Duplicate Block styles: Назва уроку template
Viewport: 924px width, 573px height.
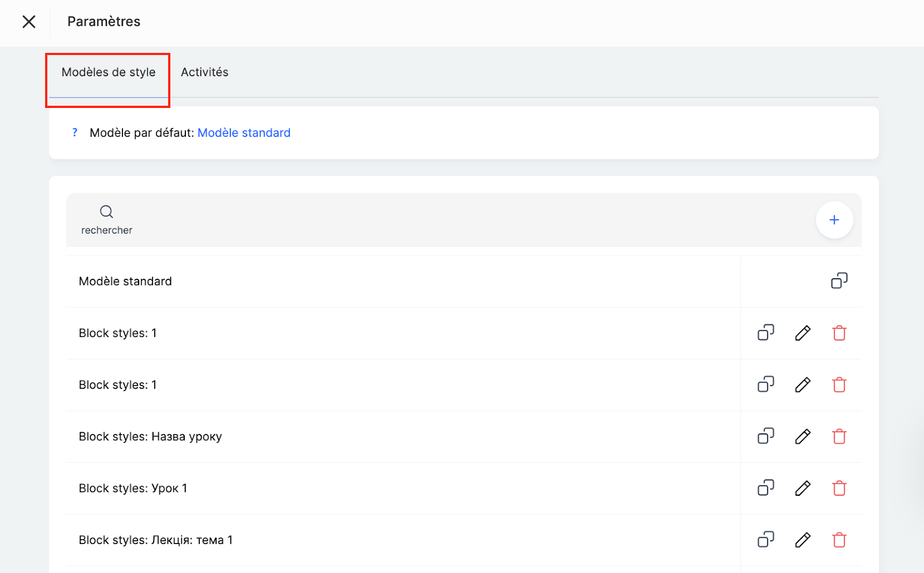point(766,436)
